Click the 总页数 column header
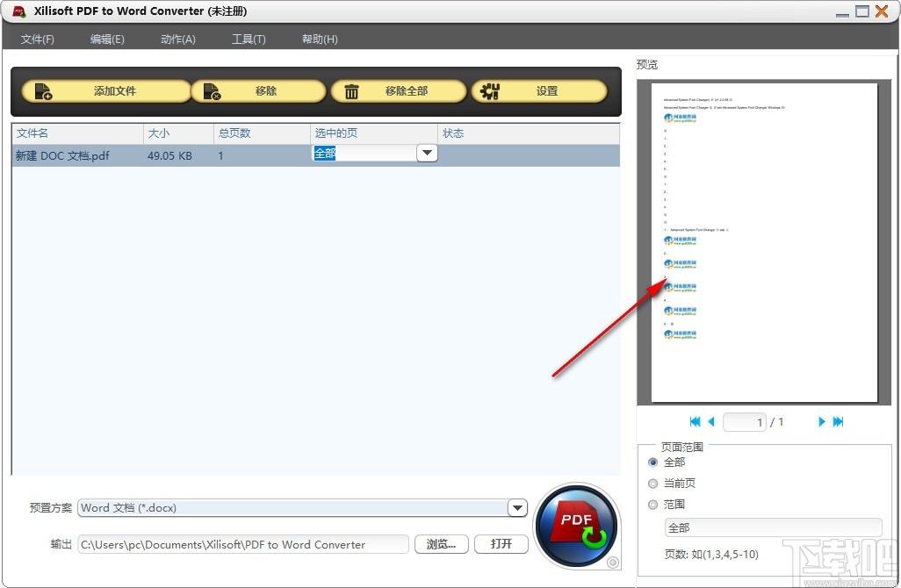The width and height of the screenshot is (901, 588). pyautogui.click(x=262, y=133)
